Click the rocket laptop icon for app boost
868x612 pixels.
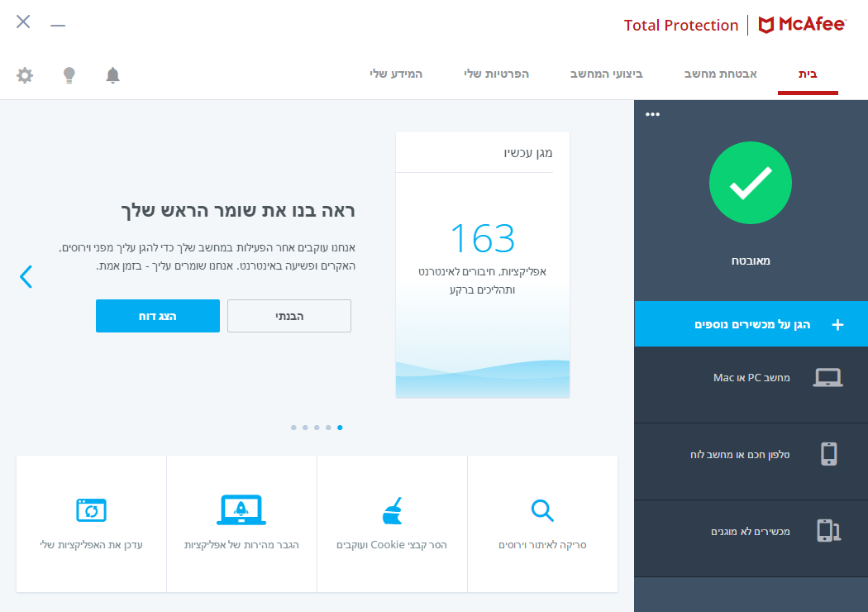[x=241, y=510]
